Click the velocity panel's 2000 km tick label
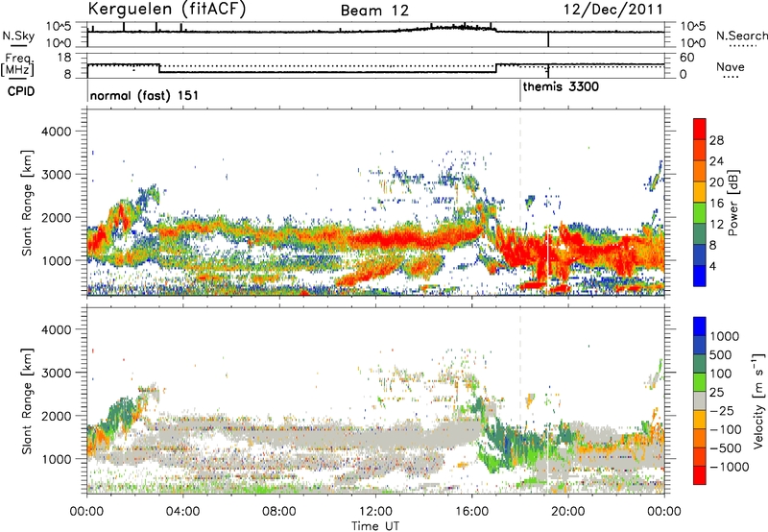The height and width of the screenshot is (532, 768). coord(56,416)
